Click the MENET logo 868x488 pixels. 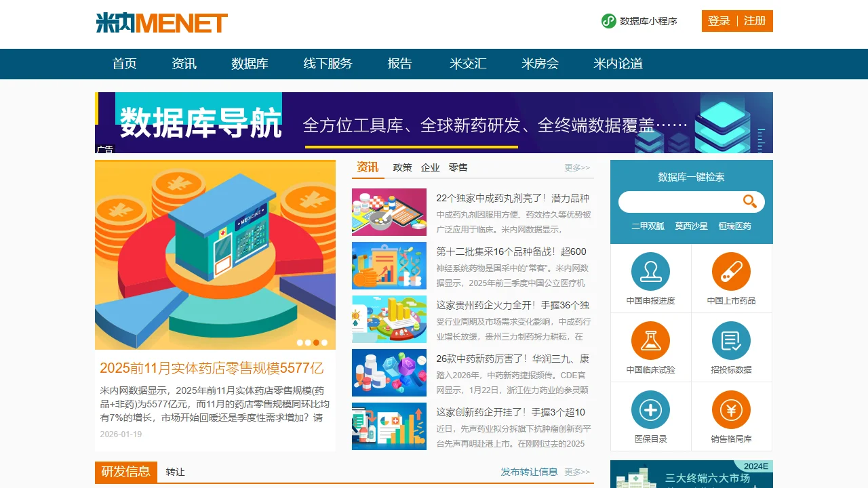[161, 23]
